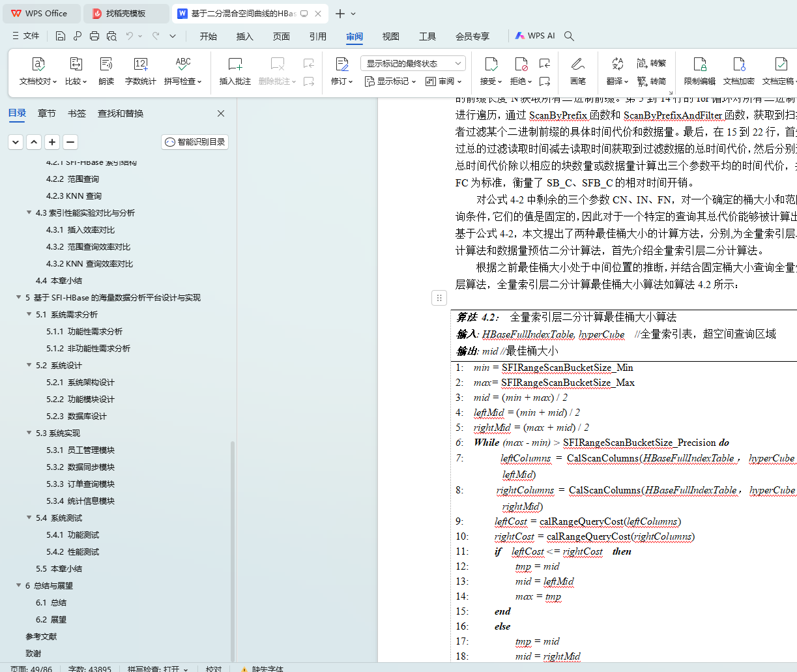
Task: Collapse outline levels up-chevron button
Action: pos(34,142)
